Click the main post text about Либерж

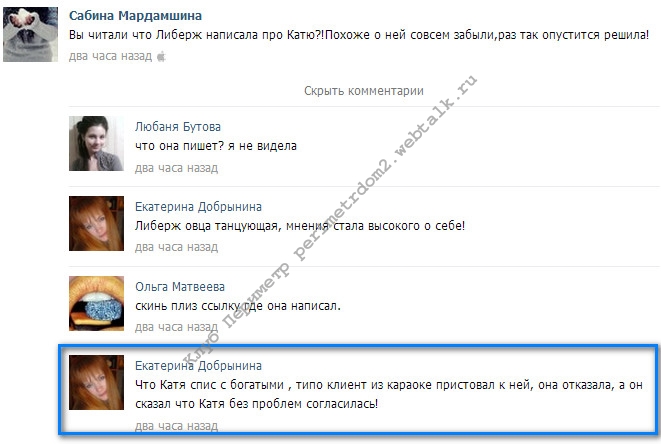click(x=359, y=35)
